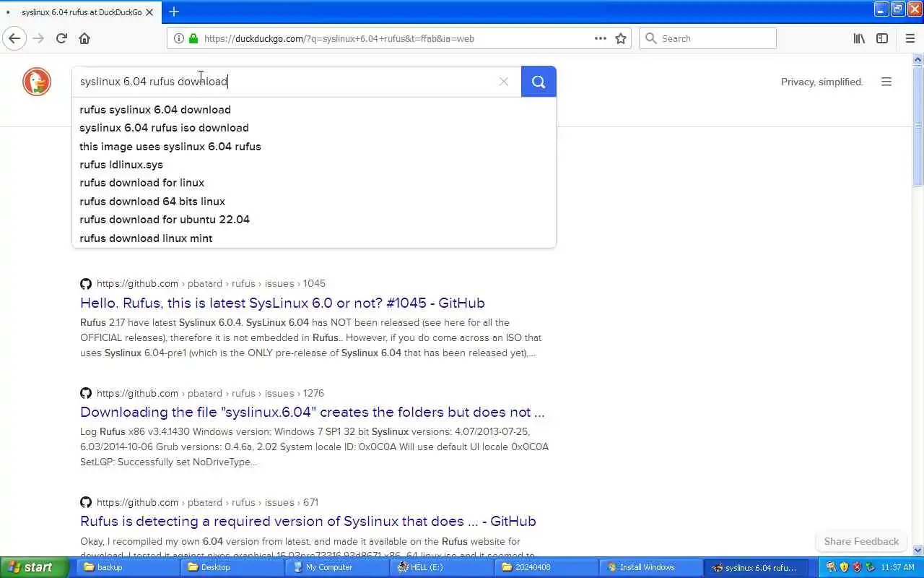
Task: Click the browser Back arrow button
Action: pos(14,38)
